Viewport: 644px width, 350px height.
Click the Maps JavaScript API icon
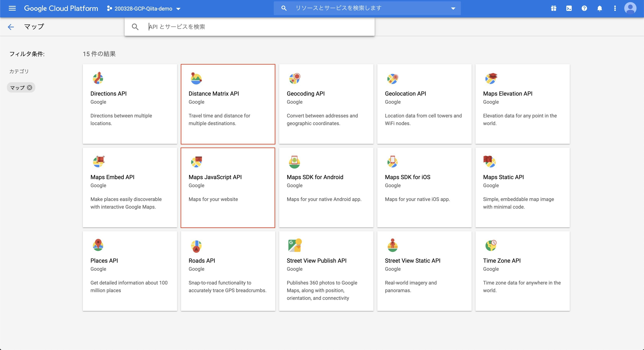pyautogui.click(x=197, y=162)
